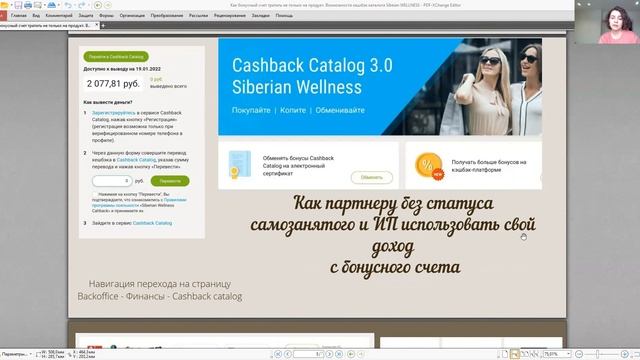
Task: Close the open PDF document tab
Action: [97, 25]
